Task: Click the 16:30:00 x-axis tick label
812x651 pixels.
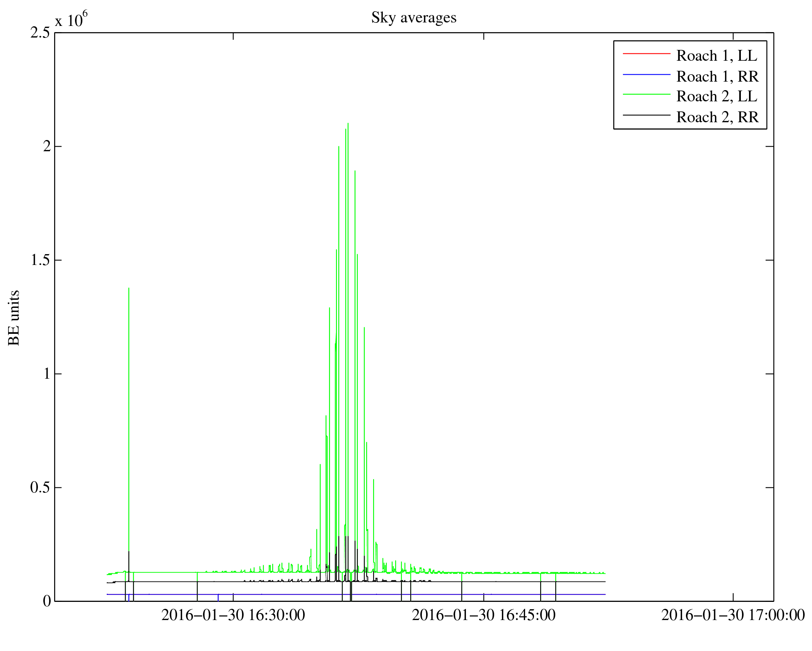Action: (x=233, y=615)
